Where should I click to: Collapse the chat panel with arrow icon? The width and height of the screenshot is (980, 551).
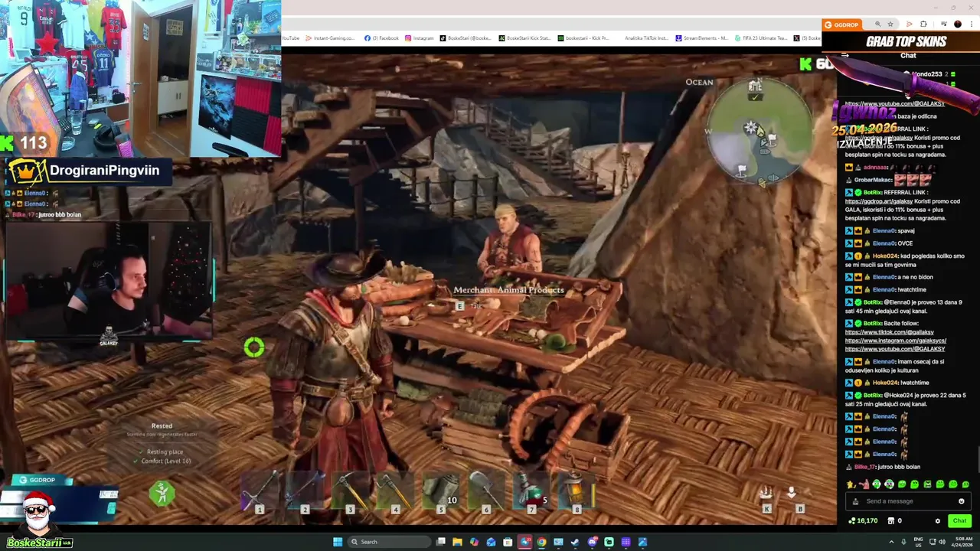(844, 55)
